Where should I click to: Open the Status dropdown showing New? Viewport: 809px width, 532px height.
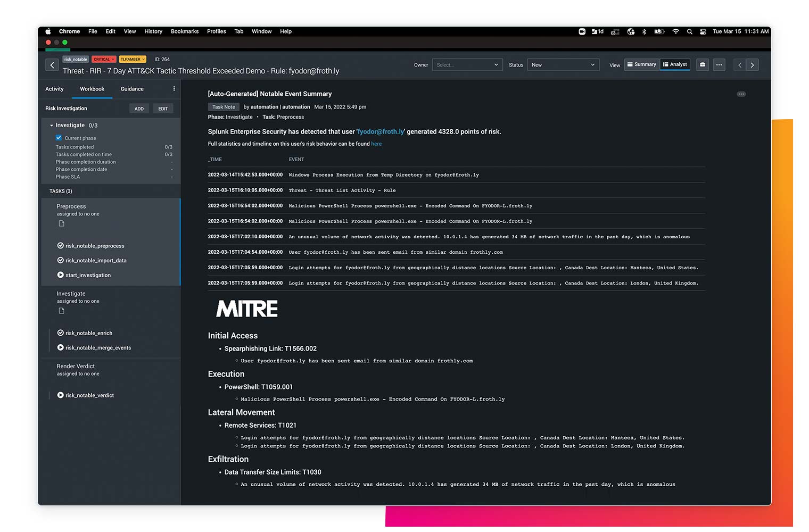tap(563, 64)
